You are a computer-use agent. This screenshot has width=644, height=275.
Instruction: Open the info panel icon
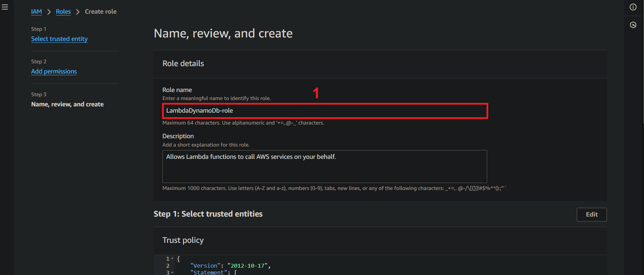pyautogui.click(x=633, y=7)
